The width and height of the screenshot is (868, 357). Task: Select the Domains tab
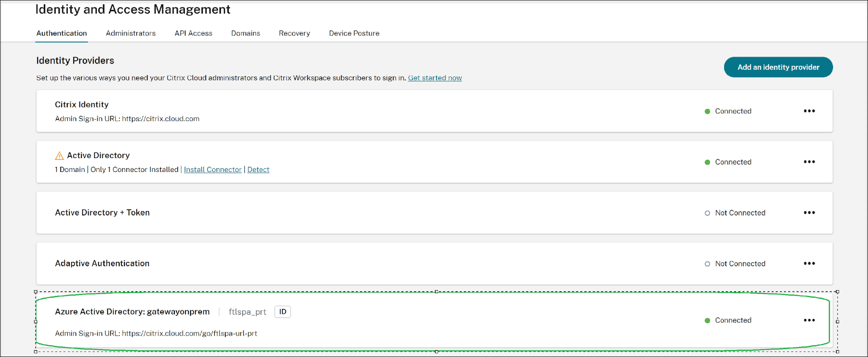[x=246, y=33]
